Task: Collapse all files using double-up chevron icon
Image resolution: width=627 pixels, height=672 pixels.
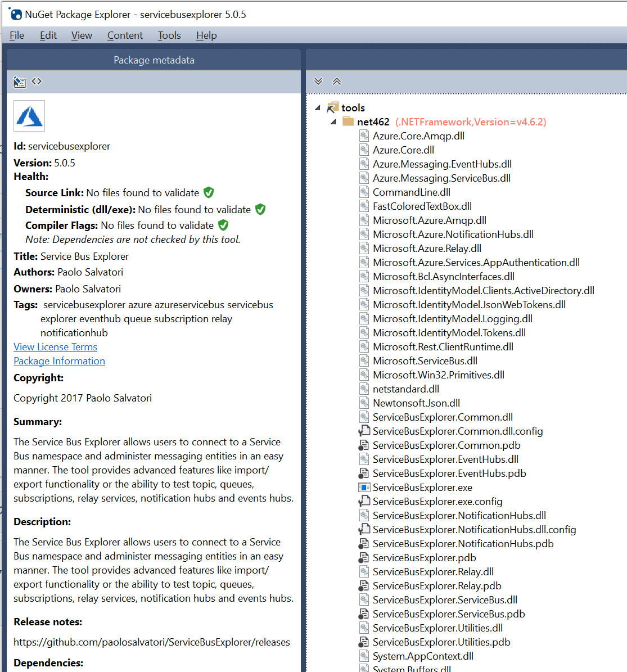Action: (336, 80)
